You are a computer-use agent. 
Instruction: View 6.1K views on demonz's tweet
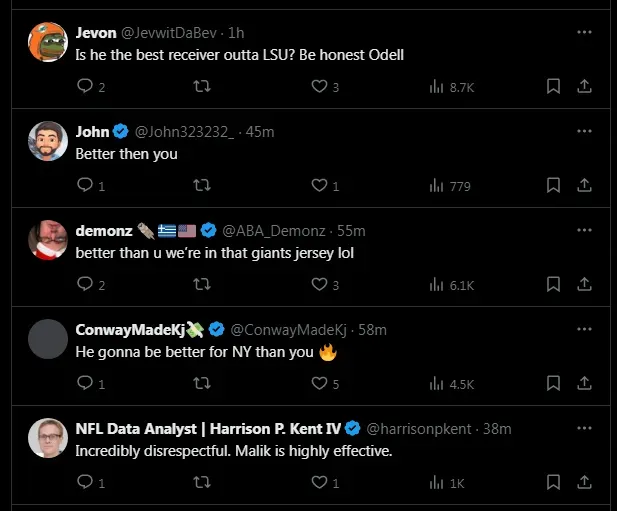click(x=450, y=285)
